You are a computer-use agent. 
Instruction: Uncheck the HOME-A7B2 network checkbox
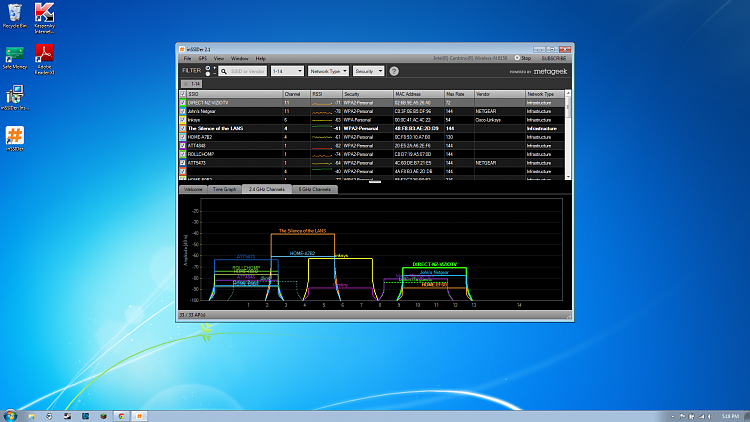[182, 137]
